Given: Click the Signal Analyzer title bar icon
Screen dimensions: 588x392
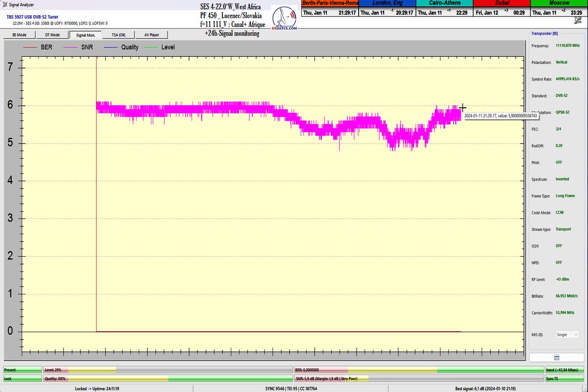Looking at the screenshot, I should (x=5, y=4).
